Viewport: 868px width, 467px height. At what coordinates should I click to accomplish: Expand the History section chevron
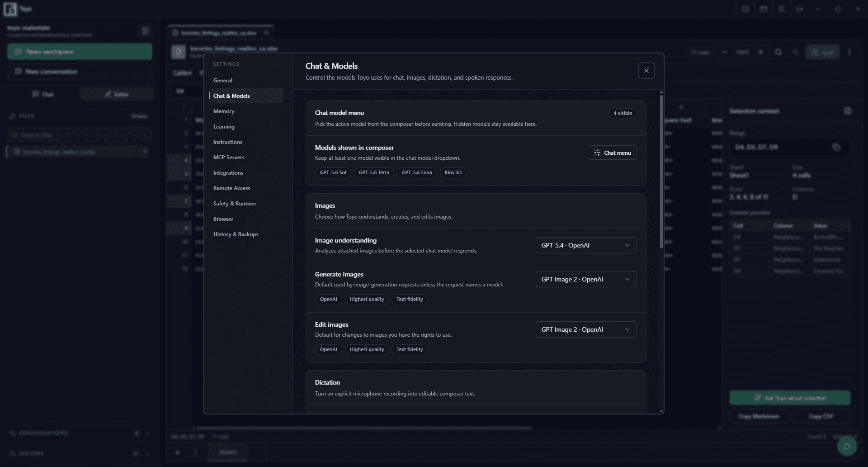click(147, 453)
